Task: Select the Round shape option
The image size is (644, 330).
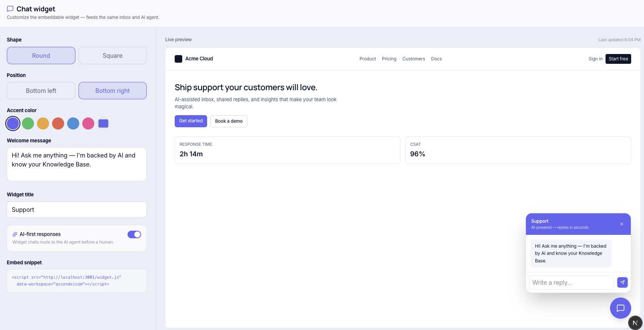Action: 41,56
